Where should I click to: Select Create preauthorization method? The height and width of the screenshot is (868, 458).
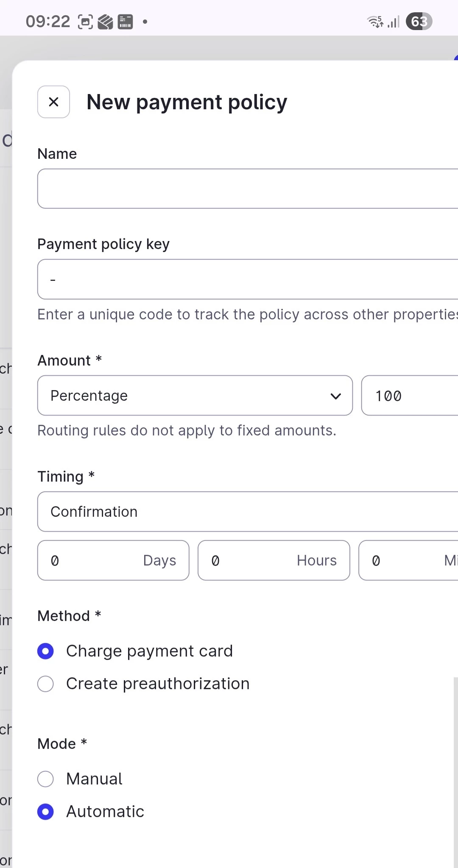45,684
